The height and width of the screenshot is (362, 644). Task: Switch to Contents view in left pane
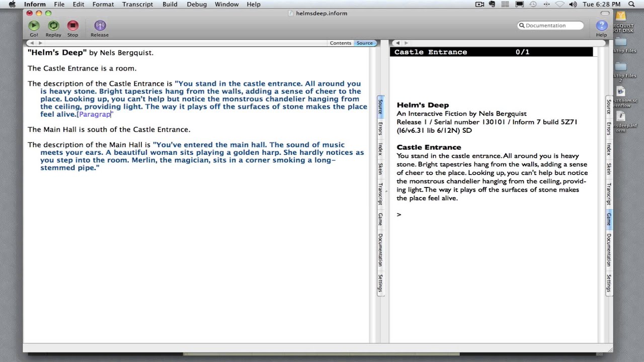click(341, 43)
